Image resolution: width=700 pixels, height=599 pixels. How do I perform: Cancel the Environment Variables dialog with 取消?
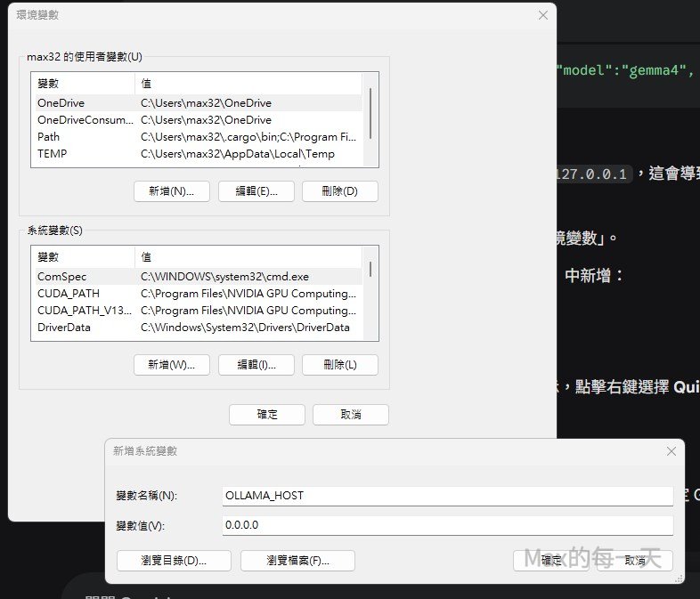point(350,415)
